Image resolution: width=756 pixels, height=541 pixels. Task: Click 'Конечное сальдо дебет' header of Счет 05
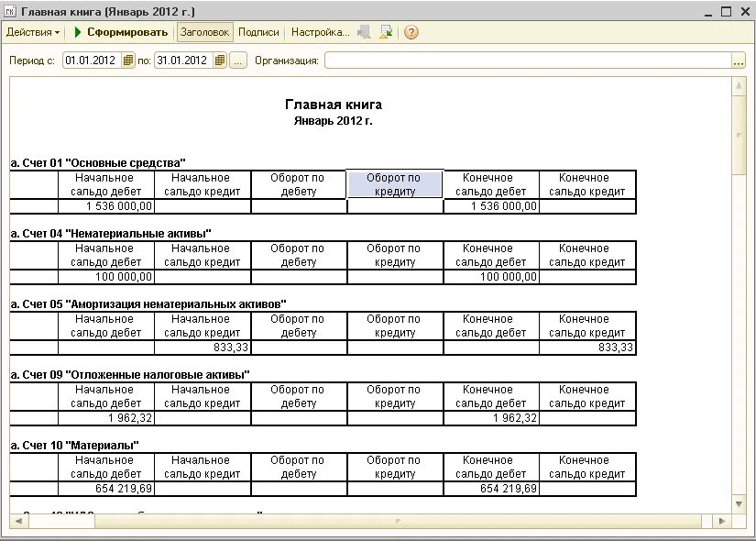click(491, 326)
